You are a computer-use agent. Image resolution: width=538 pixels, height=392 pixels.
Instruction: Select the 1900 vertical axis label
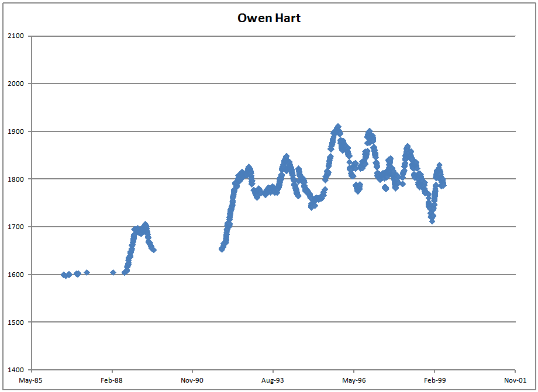point(16,131)
